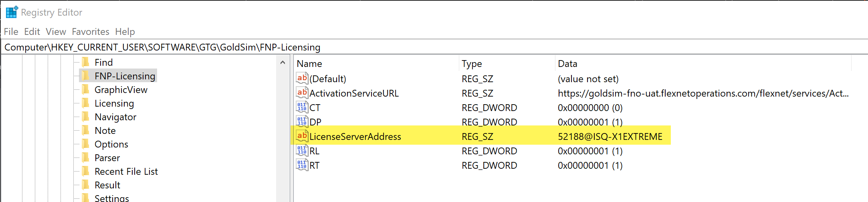Click the RT DWORD value icon
Viewport: 868px width, 202px height.
tap(302, 165)
